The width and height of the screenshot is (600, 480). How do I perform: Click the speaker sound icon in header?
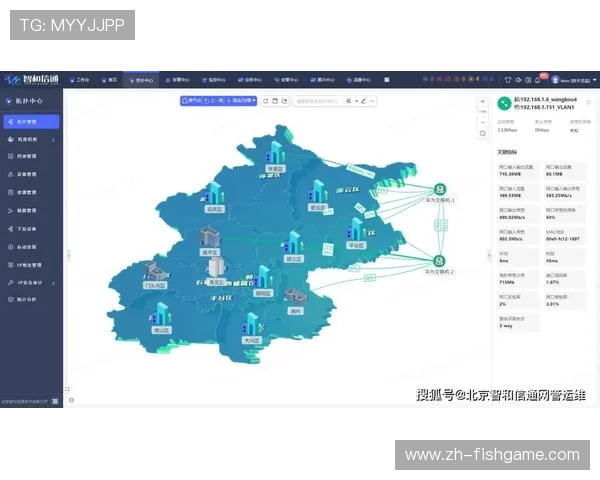coord(518,80)
